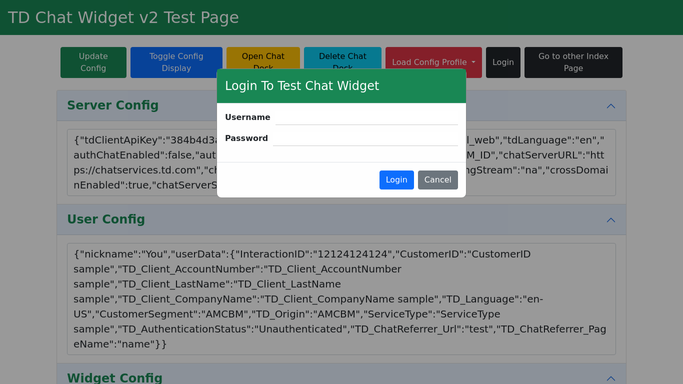Focus the Password input field
683x384 pixels.
pyautogui.click(x=365, y=138)
